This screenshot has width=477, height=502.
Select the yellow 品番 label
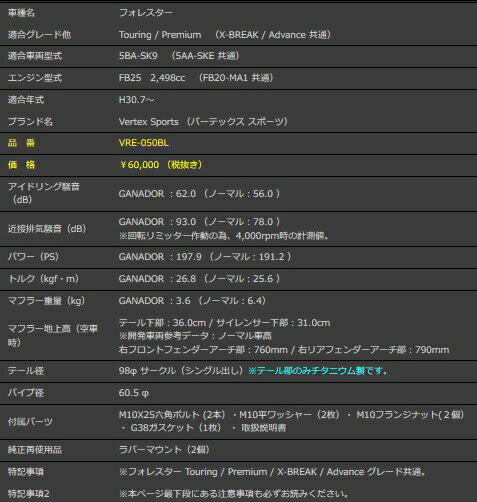click(x=21, y=143)
